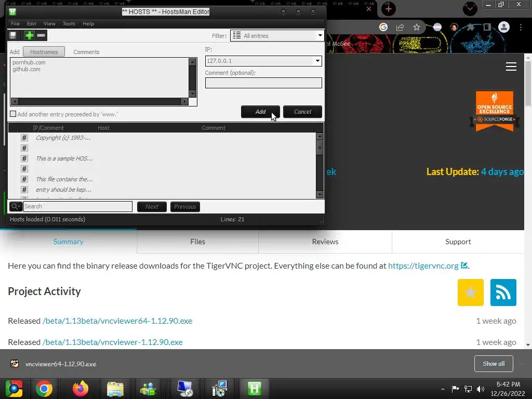
Task: Open Chrome from the taskbar
Action: [x=44, y=389]
